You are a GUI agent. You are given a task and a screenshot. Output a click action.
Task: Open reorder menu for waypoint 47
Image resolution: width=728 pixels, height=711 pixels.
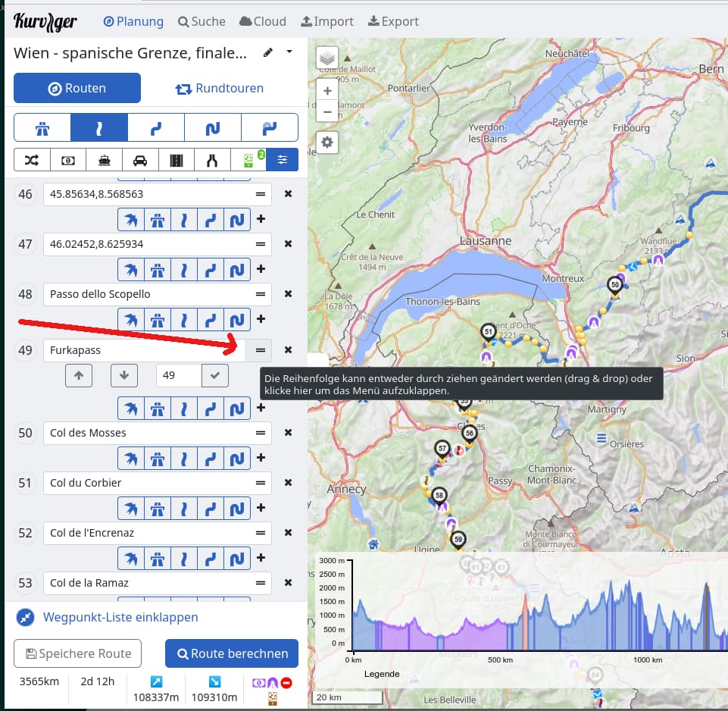pyautogui.click(x=261, y=244)
